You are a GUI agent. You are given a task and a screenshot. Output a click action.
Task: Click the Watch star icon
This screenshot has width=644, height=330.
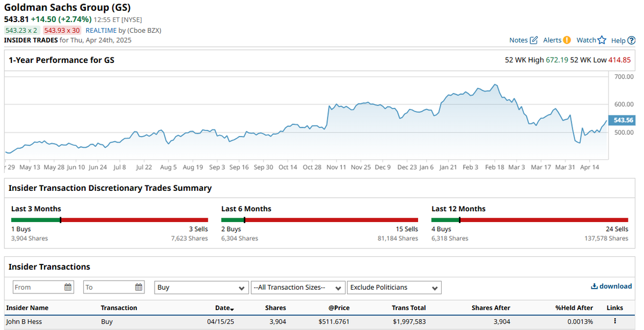pos(602,40)
